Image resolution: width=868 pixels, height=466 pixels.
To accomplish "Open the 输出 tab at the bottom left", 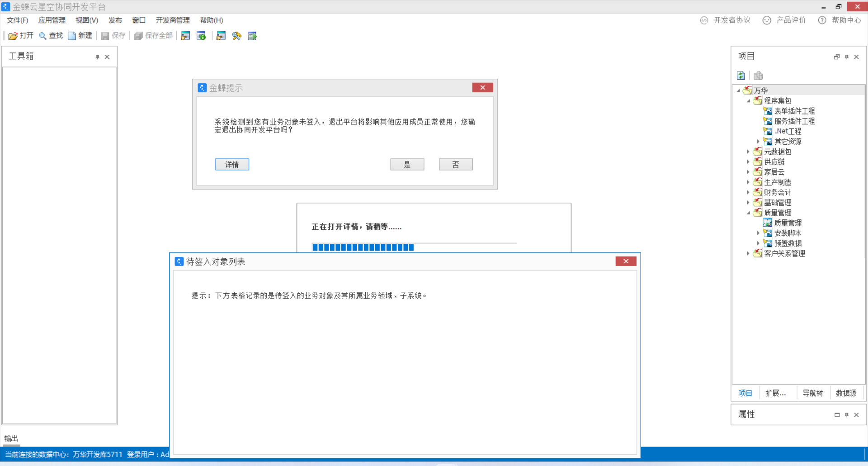I will 11,438.
